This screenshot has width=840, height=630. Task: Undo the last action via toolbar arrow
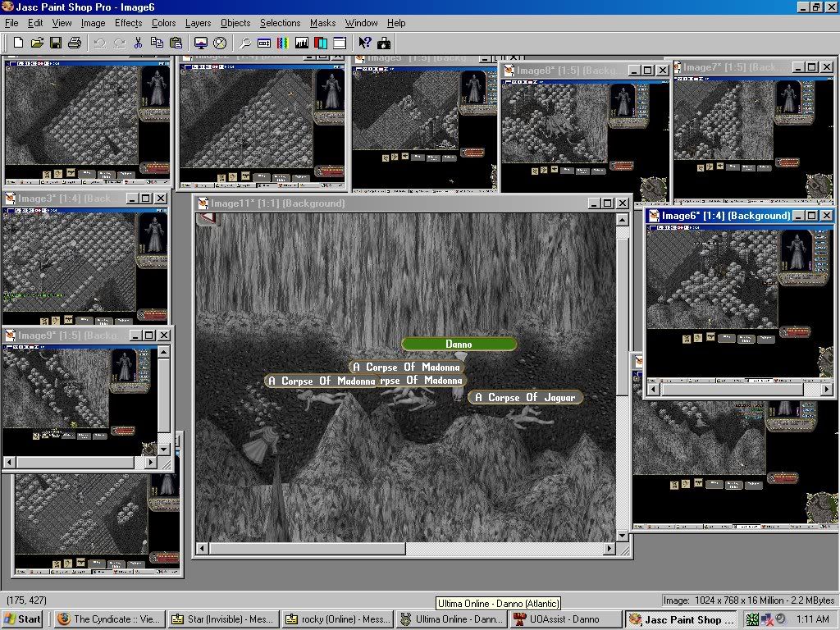[99, 43]
